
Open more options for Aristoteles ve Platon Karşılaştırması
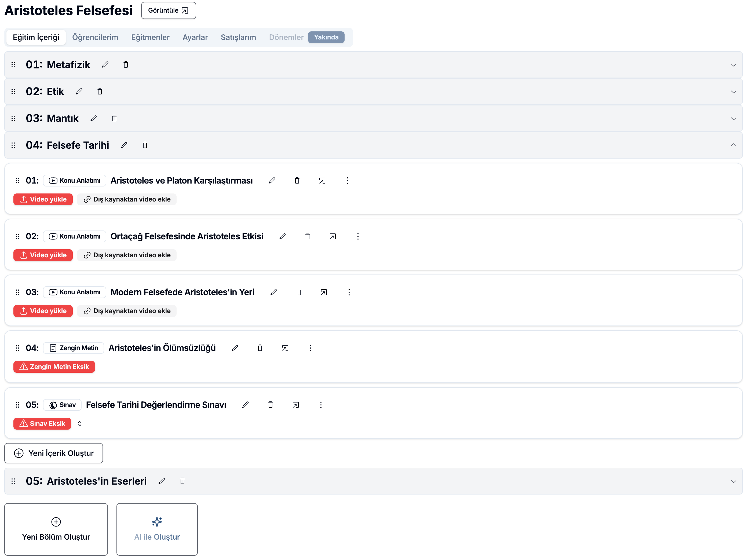pos(347,181)
